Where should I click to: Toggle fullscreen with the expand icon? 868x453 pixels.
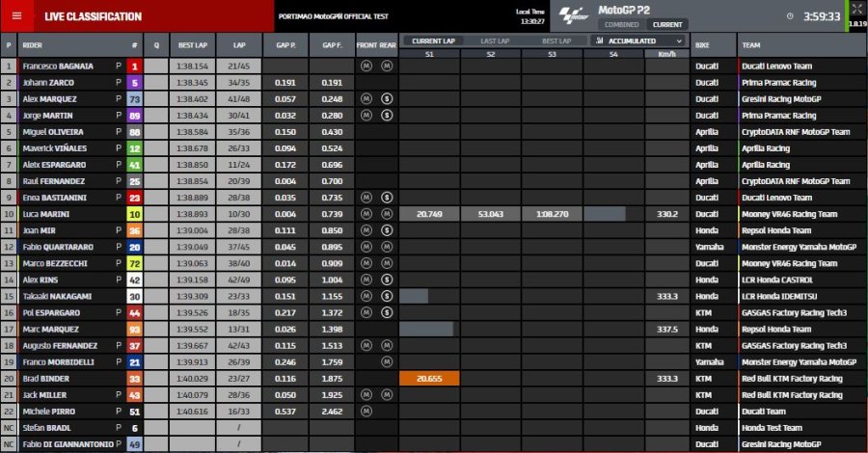(x=857, y=9)
